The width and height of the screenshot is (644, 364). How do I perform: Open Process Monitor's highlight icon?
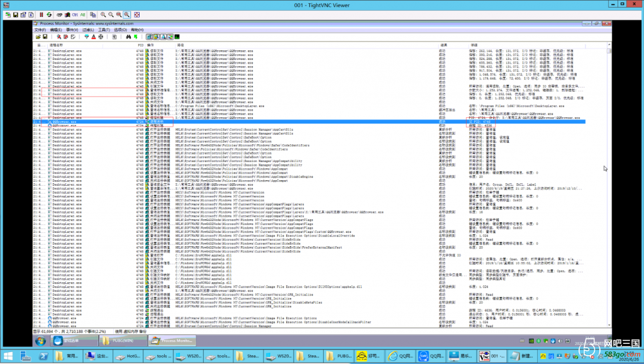[x=94, y=37]
